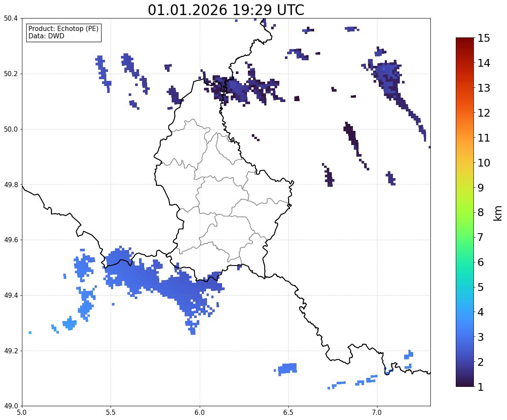Screen dimensions: 507x420
Task: Click the colorbar unit label 'km'
Action: tap(498, 213)
